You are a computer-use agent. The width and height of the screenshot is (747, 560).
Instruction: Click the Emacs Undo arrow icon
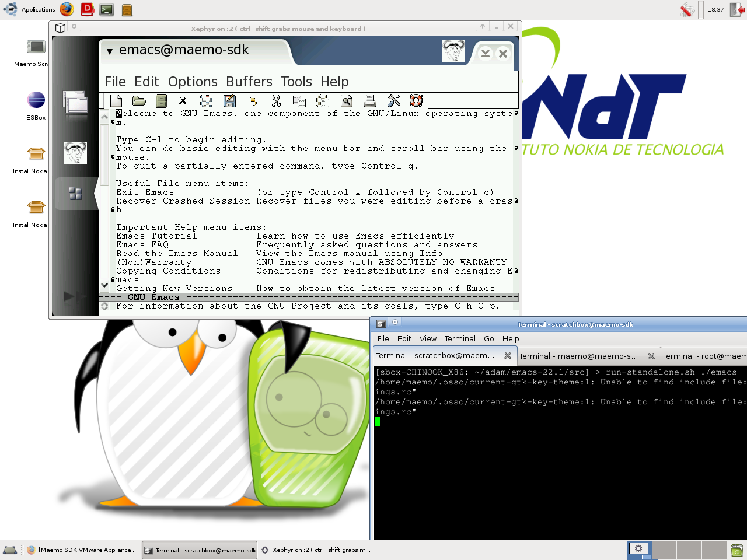(x=253, y=100)
